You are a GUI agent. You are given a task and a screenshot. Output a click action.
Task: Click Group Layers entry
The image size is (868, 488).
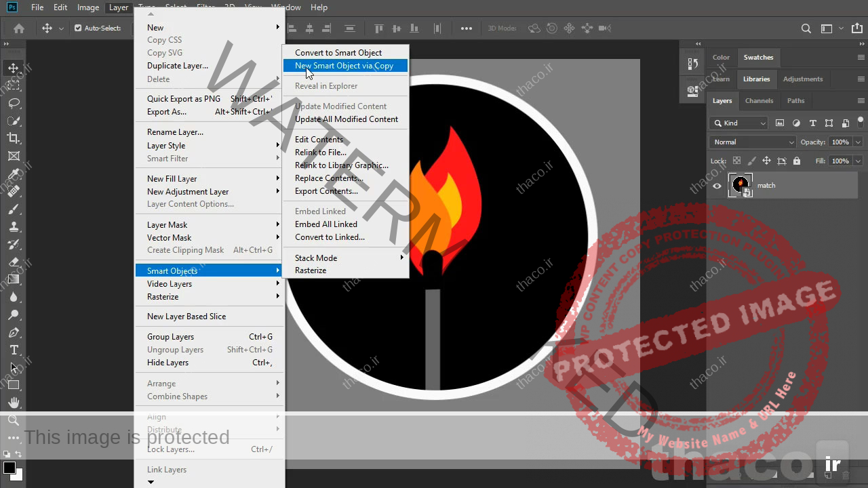[210, 337]
